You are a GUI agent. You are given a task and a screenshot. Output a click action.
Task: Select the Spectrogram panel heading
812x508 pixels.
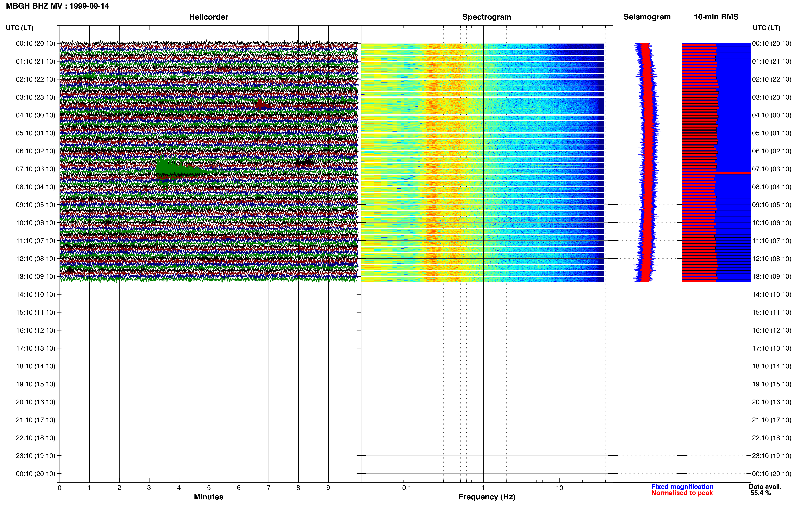487,17
